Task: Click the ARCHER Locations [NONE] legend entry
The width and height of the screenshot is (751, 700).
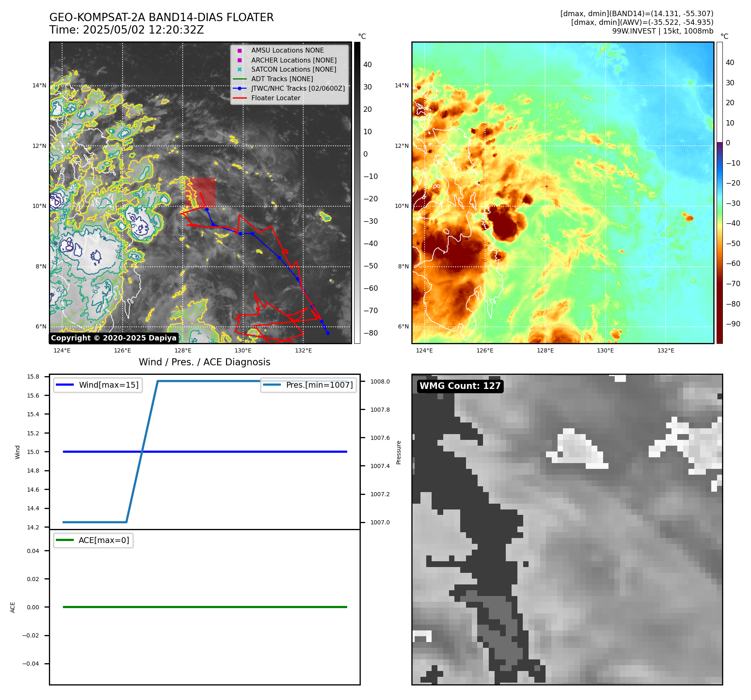Action: (x=294, y=60)
